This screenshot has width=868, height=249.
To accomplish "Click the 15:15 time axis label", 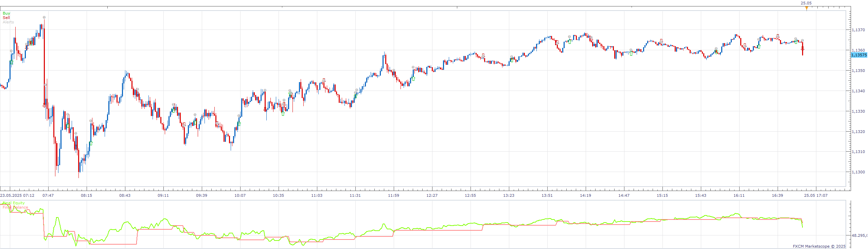I will point(662,195).
